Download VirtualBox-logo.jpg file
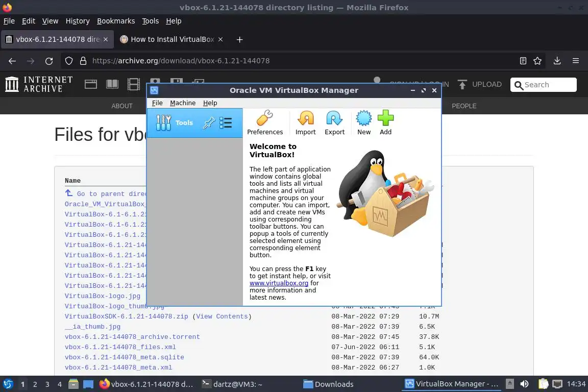Screen dimensions: 588x392 coord(103,296)
